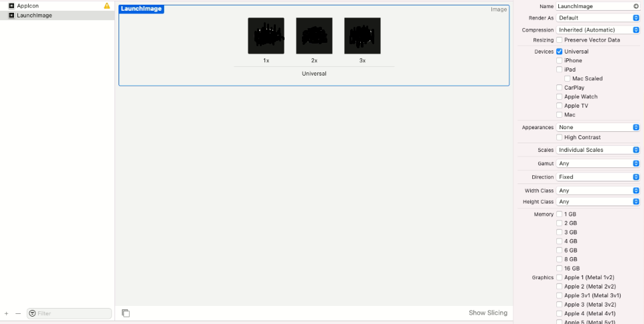Add a new asset with plus button
This screenshot has width=644, height=324.
pyautogui.click(x=6, y=313)
